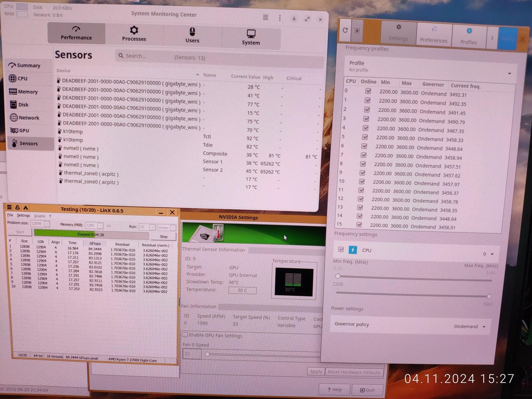532x399 pixels.
Task: Open the LinX Graphs menu
Action: (x=40, y=216)
